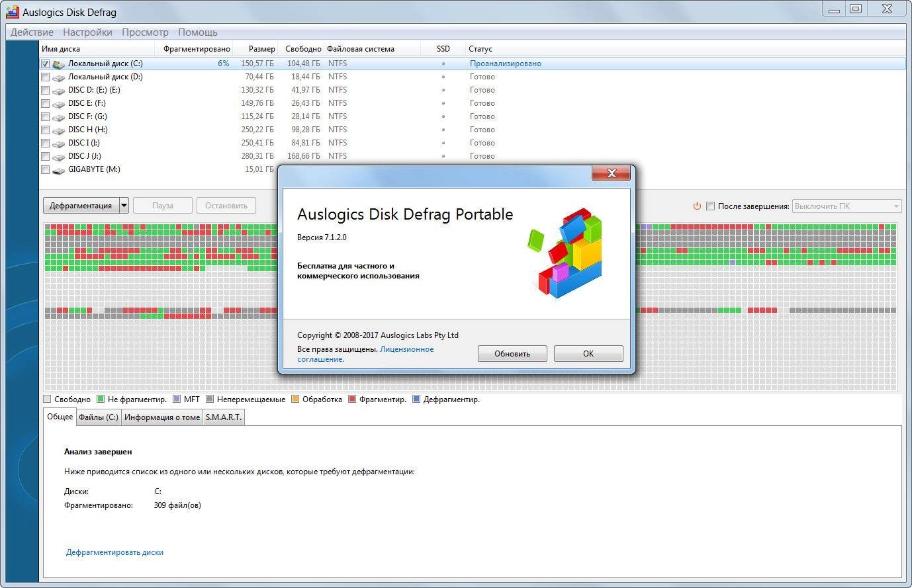This screenshot has height=588, width=912.
Task: Click the orange power icon near После завершения
Action: click(x=696, y=206)
